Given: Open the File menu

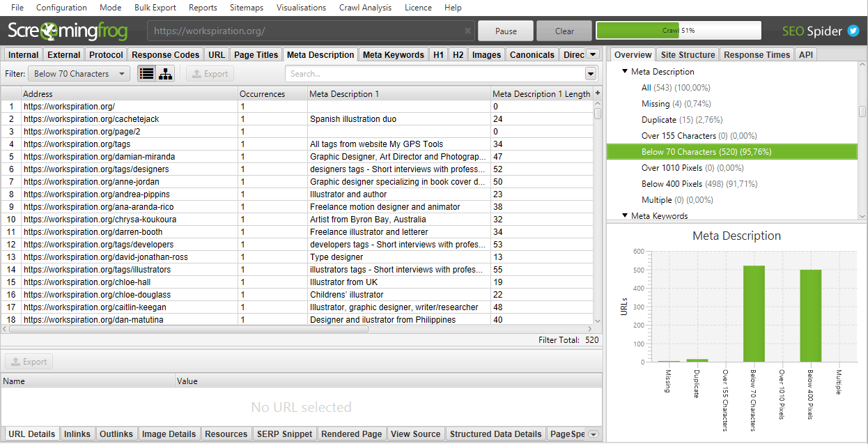Looking at the screenshot, I should [x=17, y=8].
